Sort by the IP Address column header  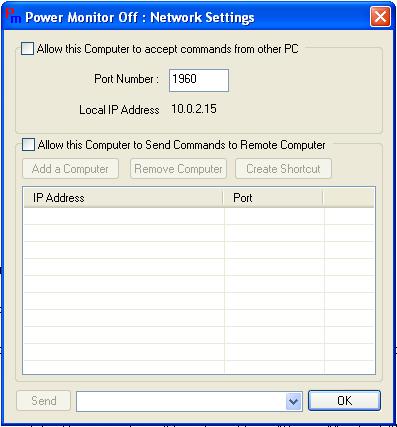point(123,198)
